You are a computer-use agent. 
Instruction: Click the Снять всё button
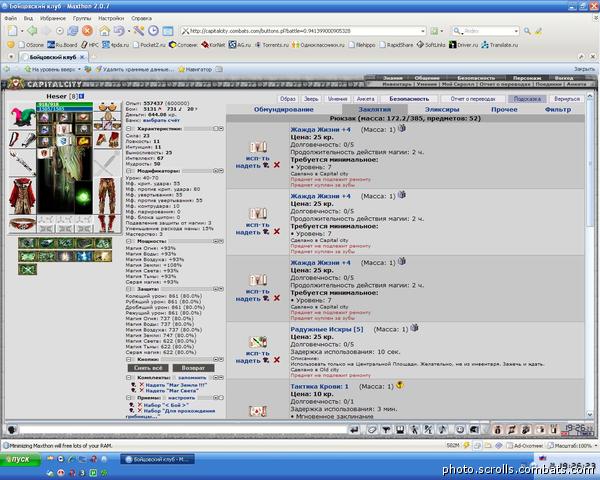148,368
